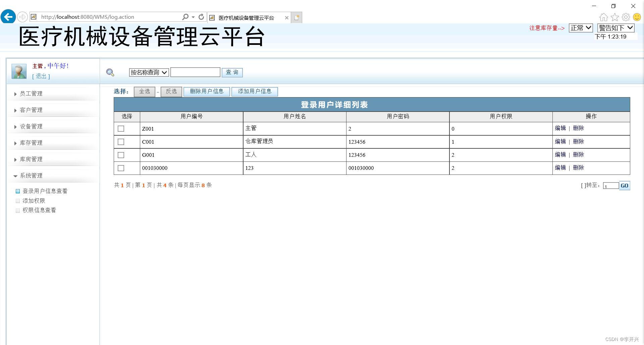The height and width of the screenshot is (345, 644).
Task: Click 删除 for user Z001
Action: click(579, 128)
